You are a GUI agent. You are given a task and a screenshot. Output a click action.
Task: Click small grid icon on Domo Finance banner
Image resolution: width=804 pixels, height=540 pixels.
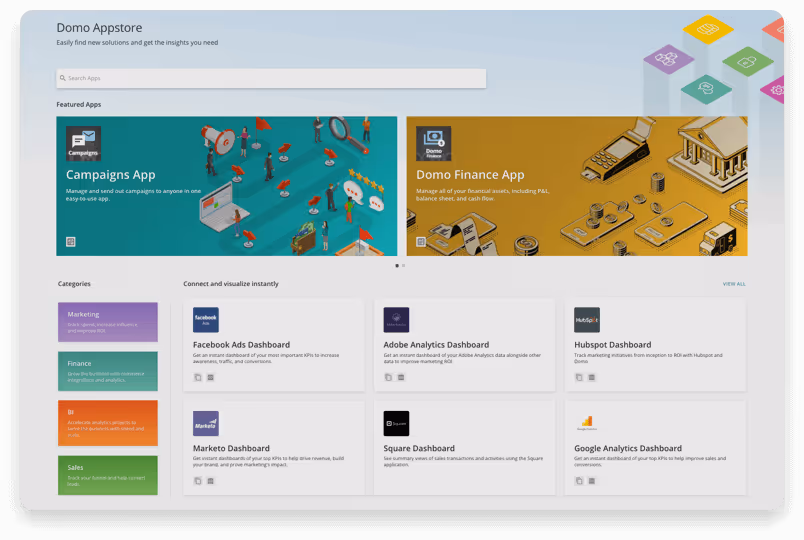(x=421, y=242)
